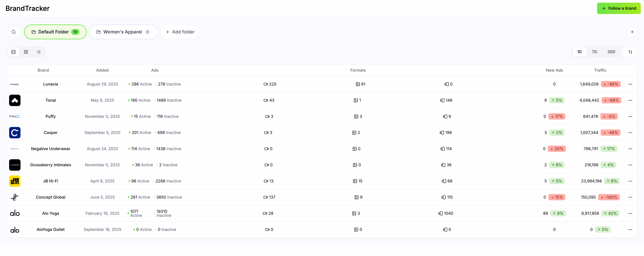
Task: Open the Default Folder tab
Action: tap(55, 32)
